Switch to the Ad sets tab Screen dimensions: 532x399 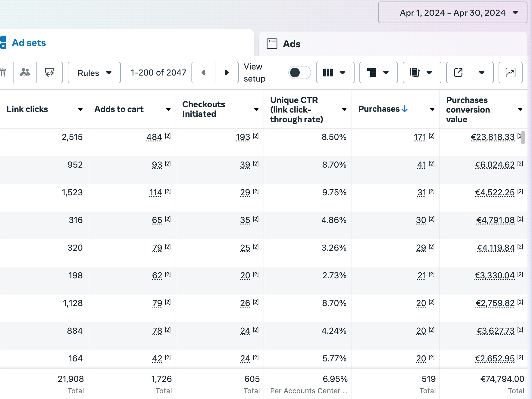click(29, 43)
